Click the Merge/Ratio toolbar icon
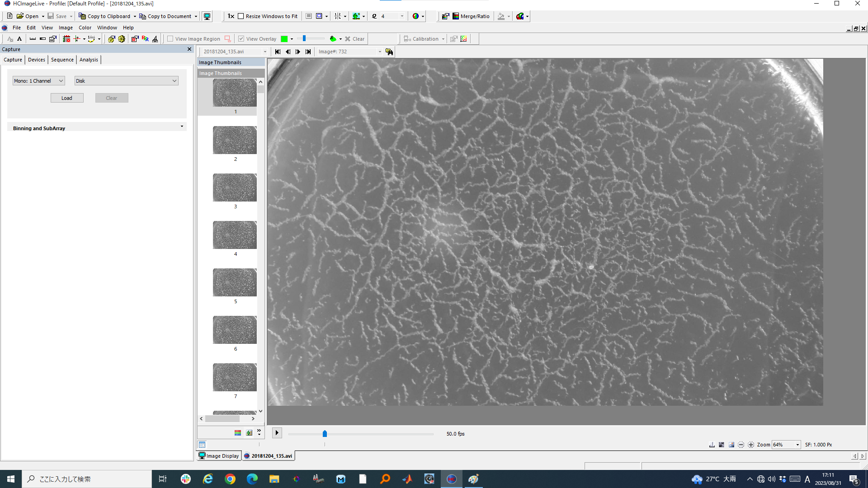Screen dimensions: 868x488 point(456,16)
